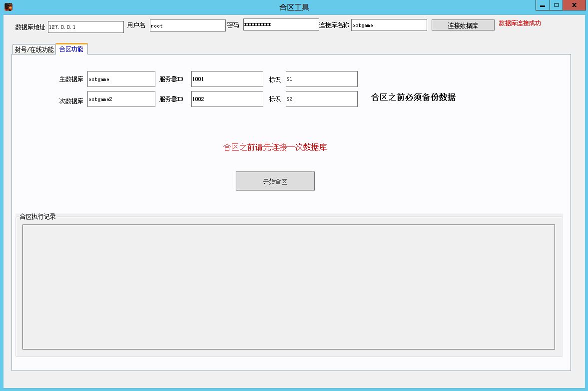Click the 用户名 field containing root
Viewport: 588px width, 391px height.
click(x=187, y=25)
